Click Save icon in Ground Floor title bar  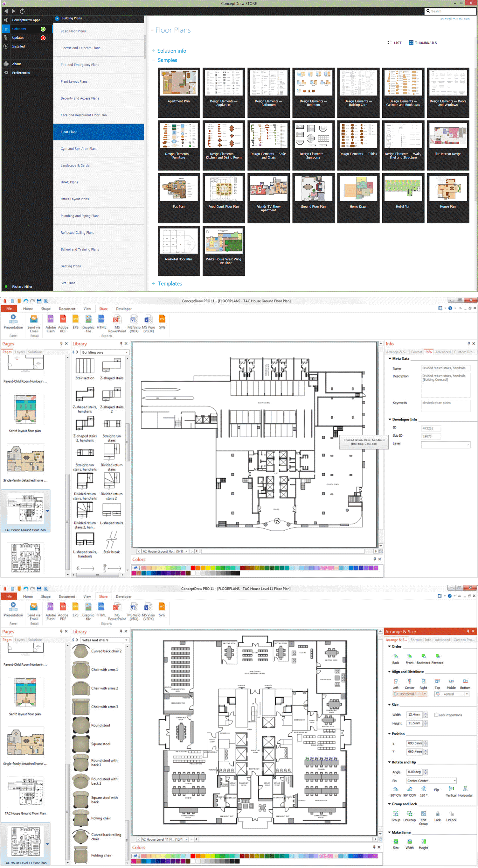coord(39,301)
